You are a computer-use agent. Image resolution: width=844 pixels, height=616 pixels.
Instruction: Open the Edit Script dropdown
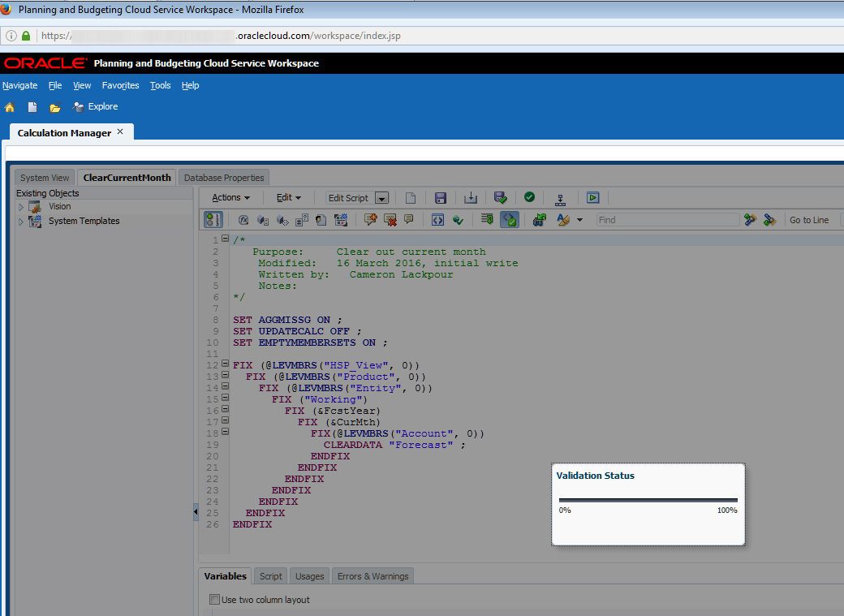click(381, 198)
